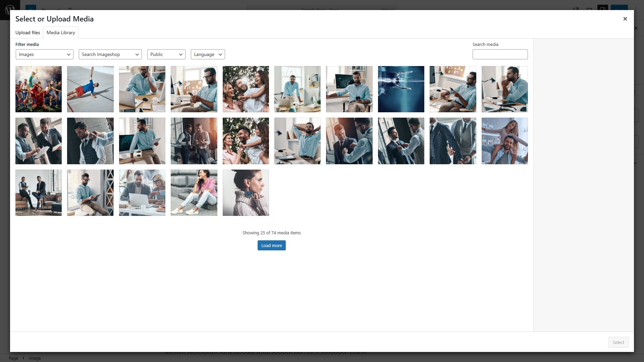The width and height of the screenshot is (644, 362).
Task: Select the sports athletes collage thumbnail
Action: tap(39, 89)
